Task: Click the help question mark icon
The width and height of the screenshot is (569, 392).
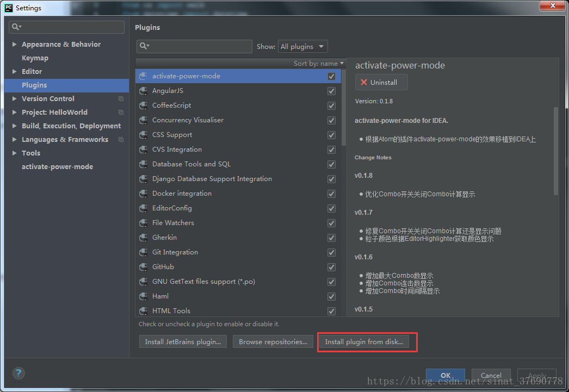Action: tap(18, 373)
